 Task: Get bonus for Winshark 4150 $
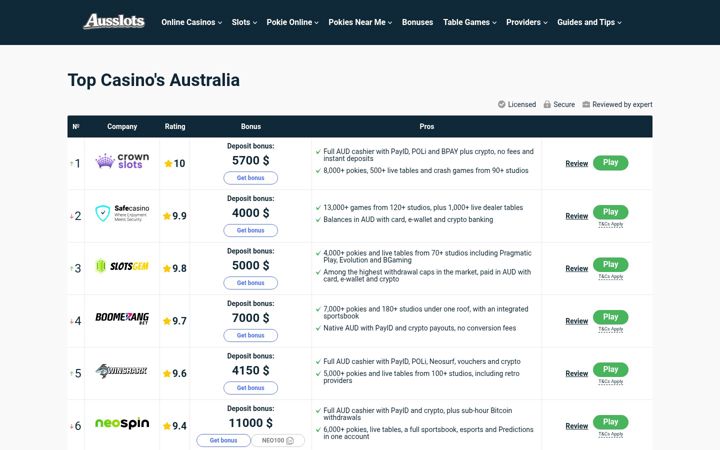pos(251,388)
